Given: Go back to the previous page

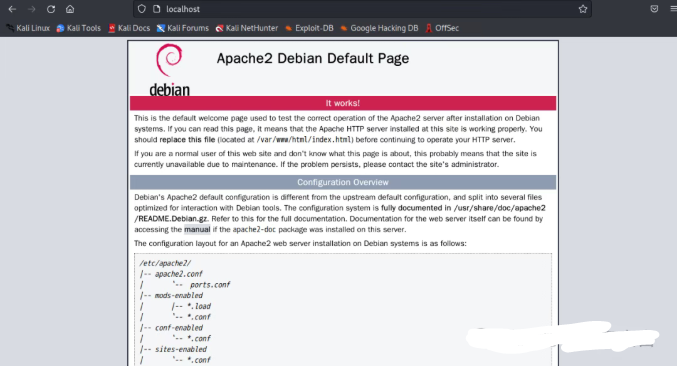Looking at the screenshot, I should click(12, 9).
